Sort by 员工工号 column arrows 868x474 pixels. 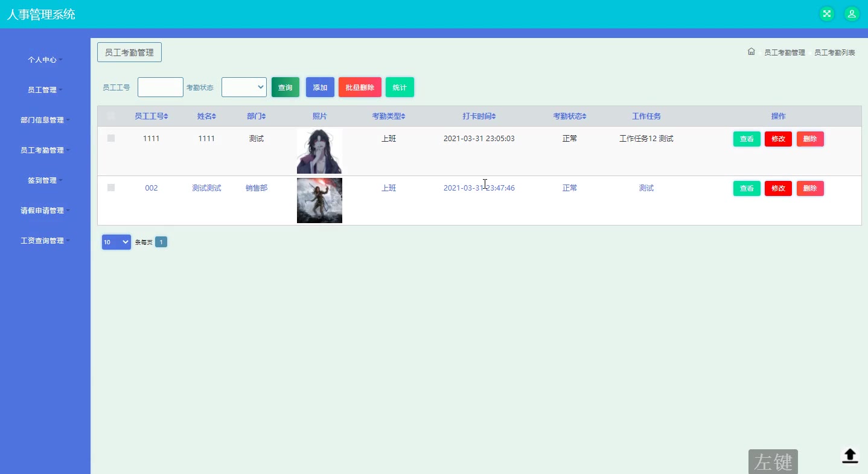tap(166, 116)
